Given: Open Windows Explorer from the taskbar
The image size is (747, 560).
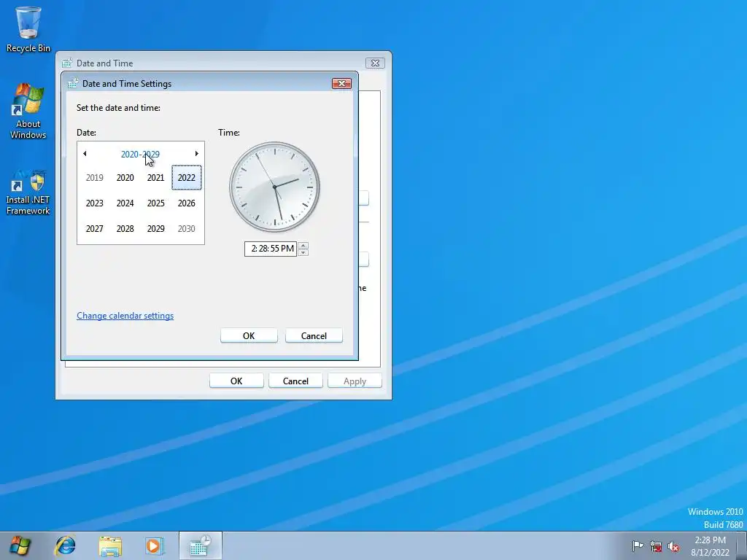Looking at the screenshot, I should click(x=110, y=545).
